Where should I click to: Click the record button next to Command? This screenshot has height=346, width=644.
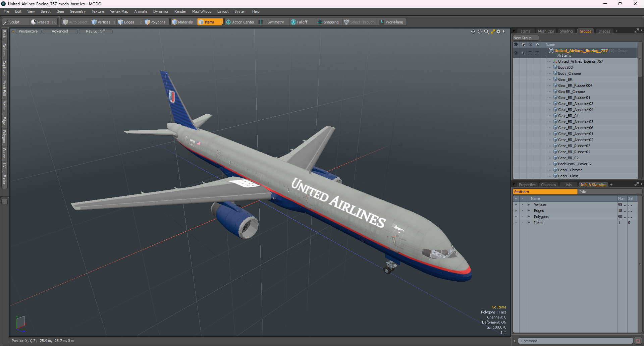click(638, 341)
